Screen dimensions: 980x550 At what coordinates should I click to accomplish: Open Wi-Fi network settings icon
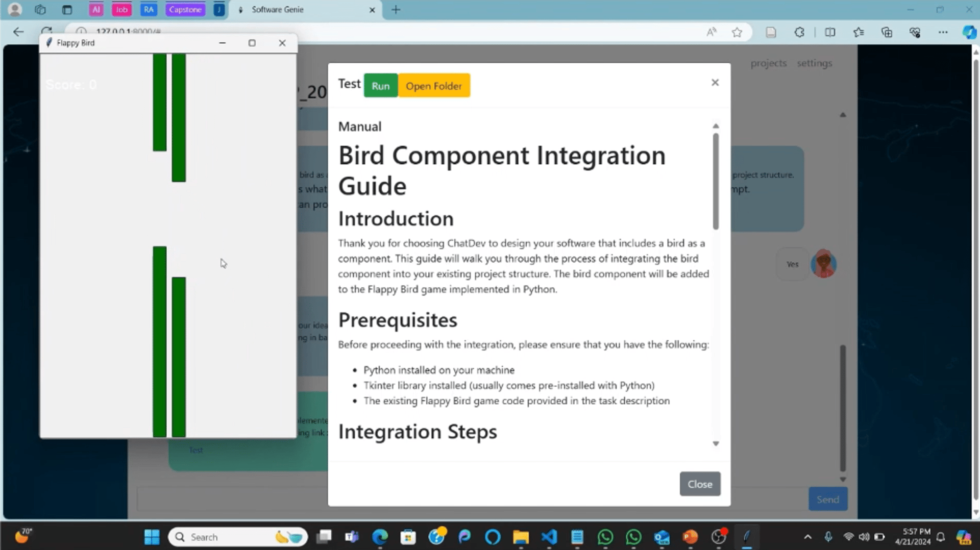click(848, 537)
